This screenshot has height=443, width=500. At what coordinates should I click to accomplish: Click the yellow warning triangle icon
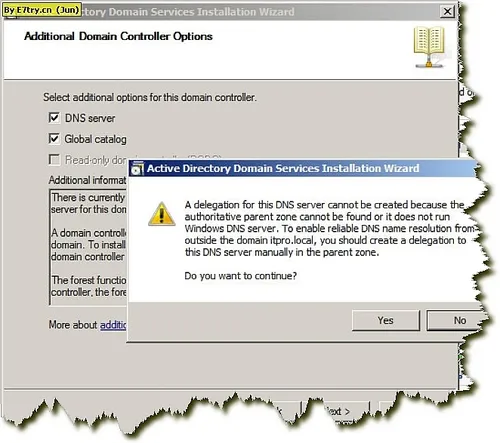pos(162,214)
